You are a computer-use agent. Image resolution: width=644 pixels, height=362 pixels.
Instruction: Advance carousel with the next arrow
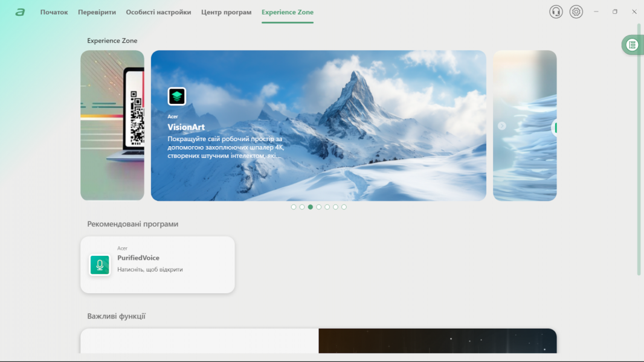501,125
